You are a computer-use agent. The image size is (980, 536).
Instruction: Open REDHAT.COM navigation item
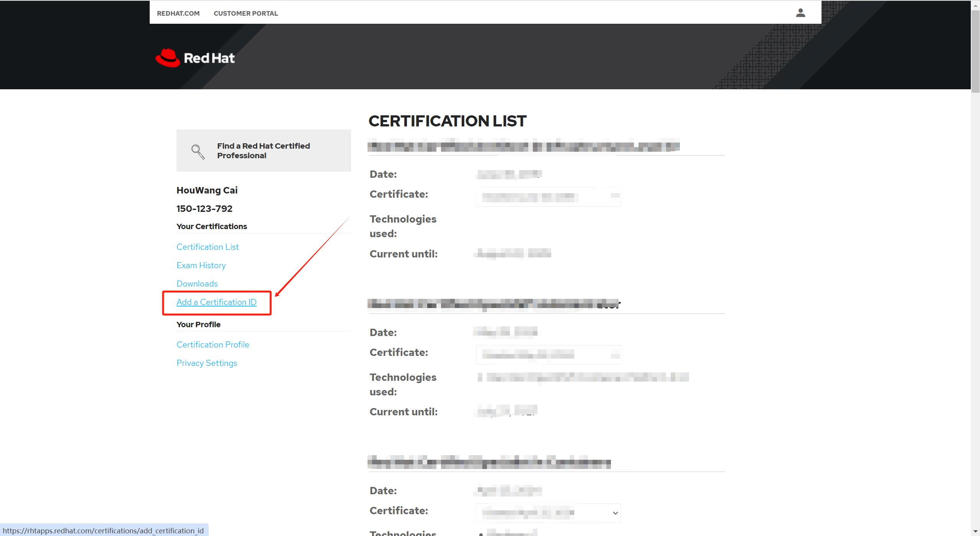(178, 13)
